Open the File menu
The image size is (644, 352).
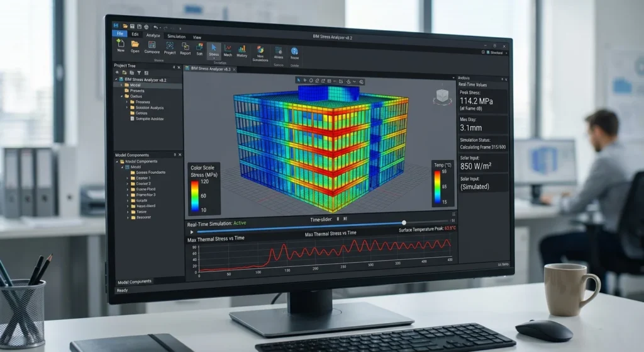point(120,33)
